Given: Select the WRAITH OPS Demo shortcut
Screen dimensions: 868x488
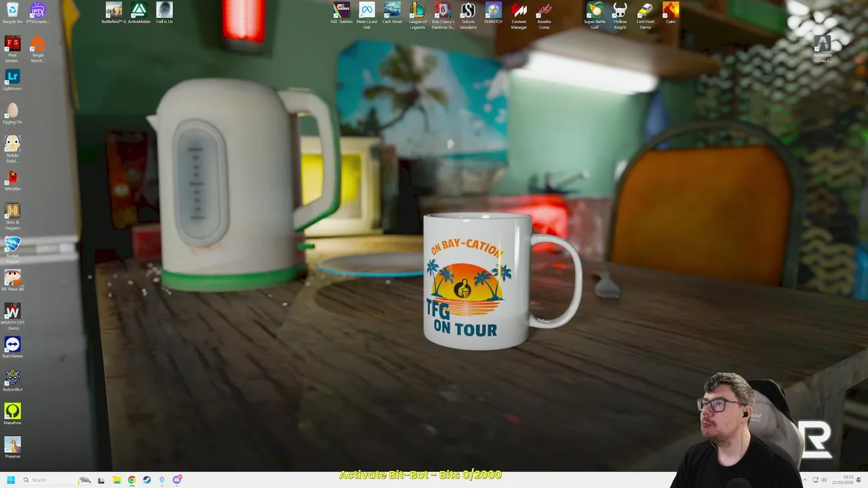Looking at the screenshot, I should coord(12,317).
